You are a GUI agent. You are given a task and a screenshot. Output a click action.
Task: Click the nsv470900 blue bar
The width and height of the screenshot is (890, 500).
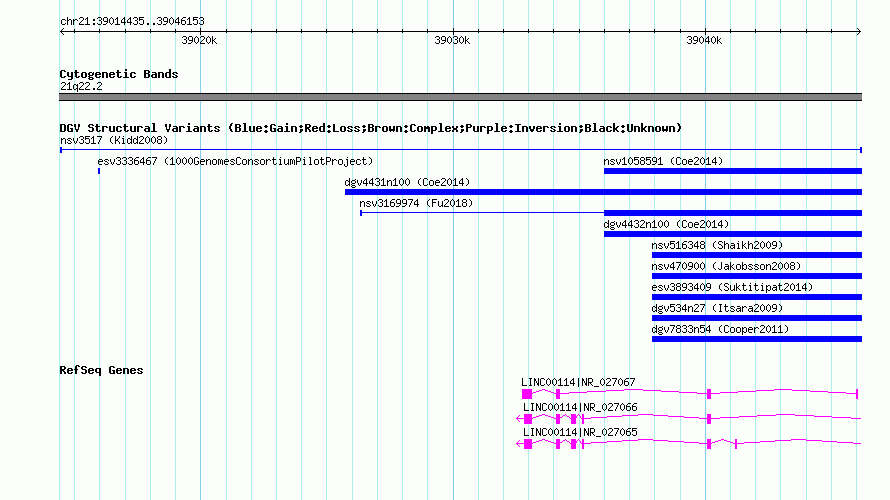point(757,276)
